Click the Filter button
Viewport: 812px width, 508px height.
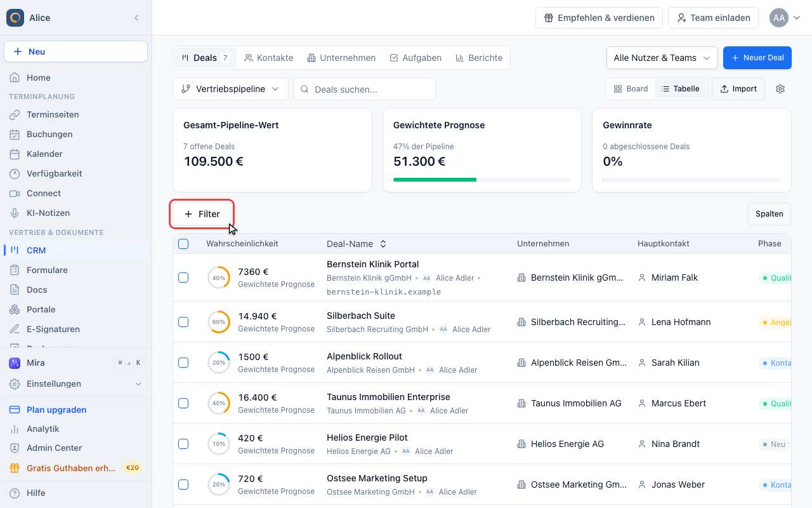(202, 214)
